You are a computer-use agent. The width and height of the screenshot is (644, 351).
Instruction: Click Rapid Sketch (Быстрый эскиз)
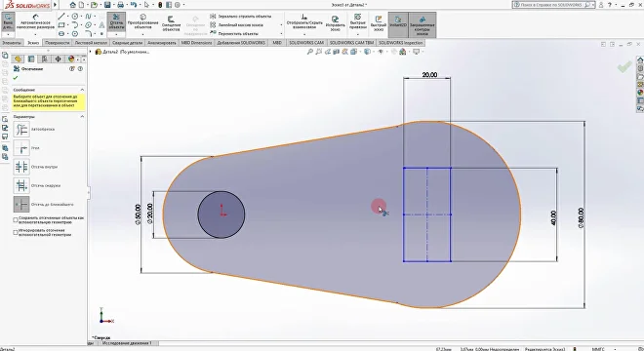pos(379,23)
